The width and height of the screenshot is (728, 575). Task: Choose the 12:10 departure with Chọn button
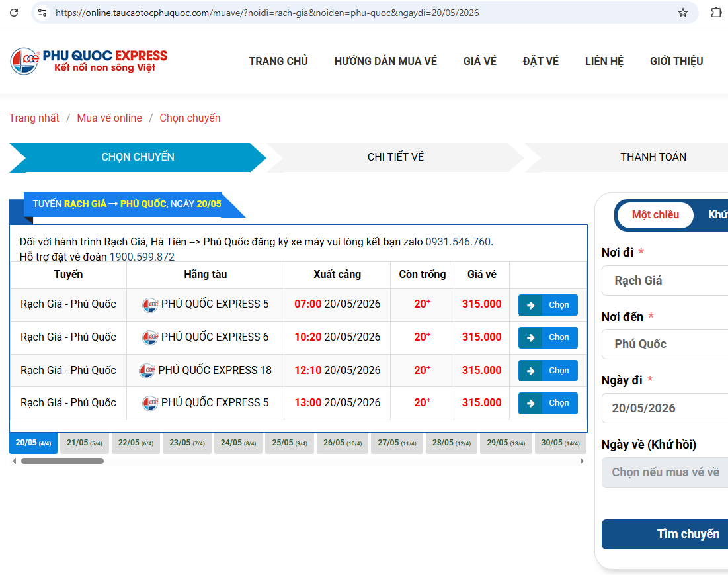point(548,371)
